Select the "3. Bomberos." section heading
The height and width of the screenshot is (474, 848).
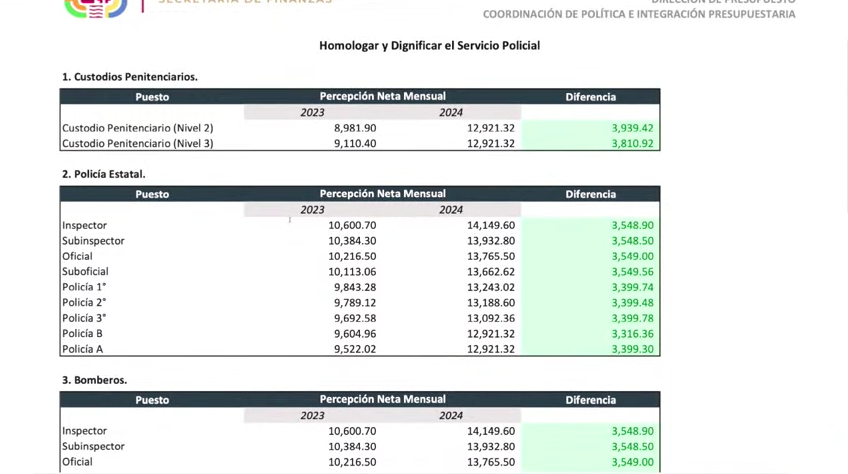click(x=94, y=380)
